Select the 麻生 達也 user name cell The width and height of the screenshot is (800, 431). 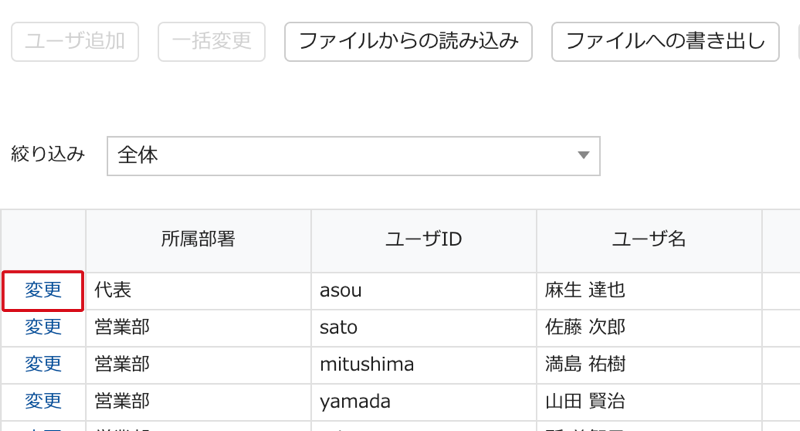click(648, 290)
